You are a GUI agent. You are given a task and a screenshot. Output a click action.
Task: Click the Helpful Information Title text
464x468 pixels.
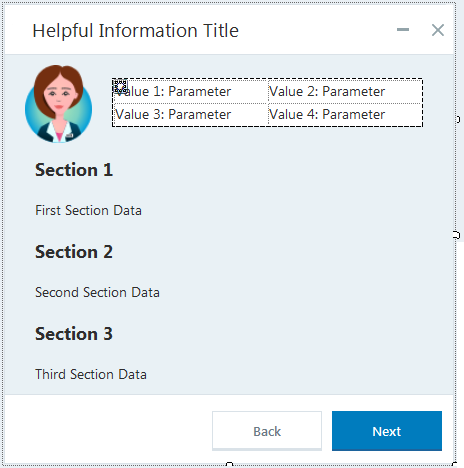point(135,31)
